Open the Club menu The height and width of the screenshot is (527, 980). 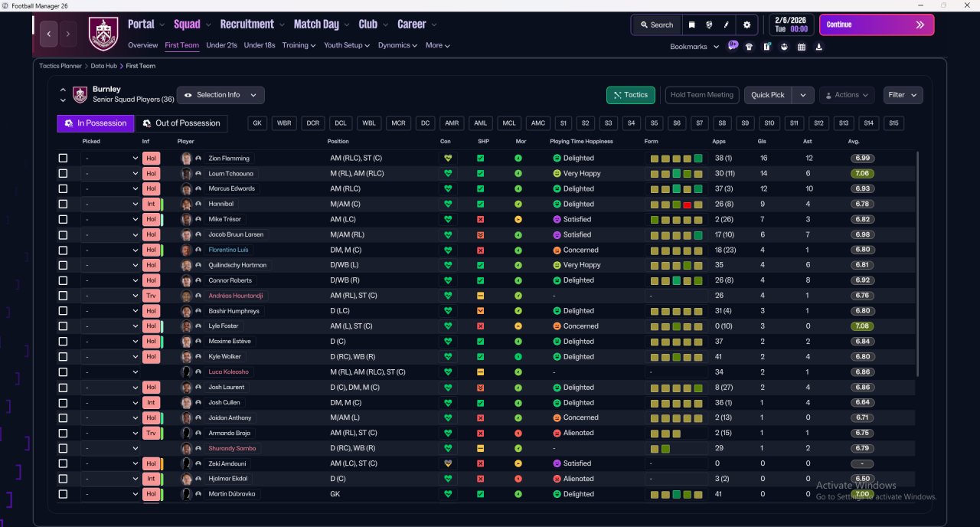click(x=373, y=25)
